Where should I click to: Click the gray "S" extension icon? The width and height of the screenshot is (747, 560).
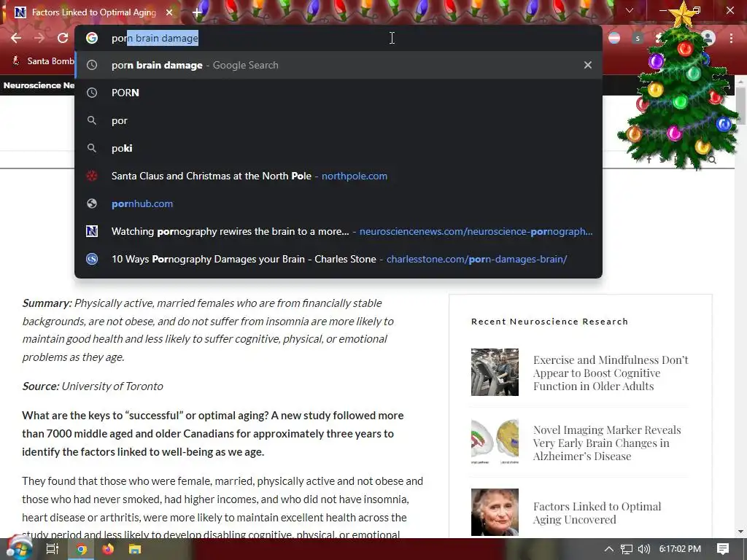click(638, 38)
